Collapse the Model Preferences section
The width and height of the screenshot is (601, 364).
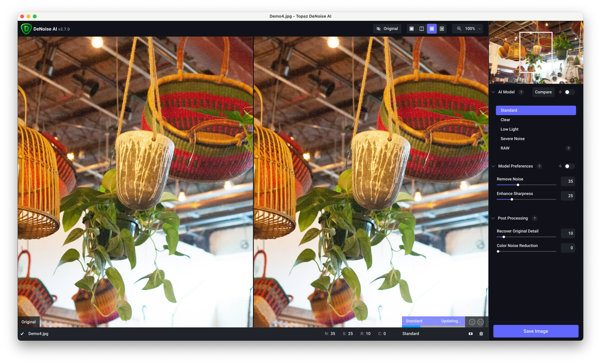[x=493, y=166]
